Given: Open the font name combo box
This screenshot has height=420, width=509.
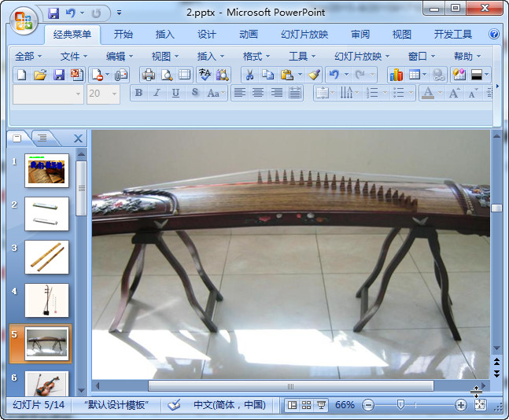Looking at the screenshot, I should (x=48, y=94).
